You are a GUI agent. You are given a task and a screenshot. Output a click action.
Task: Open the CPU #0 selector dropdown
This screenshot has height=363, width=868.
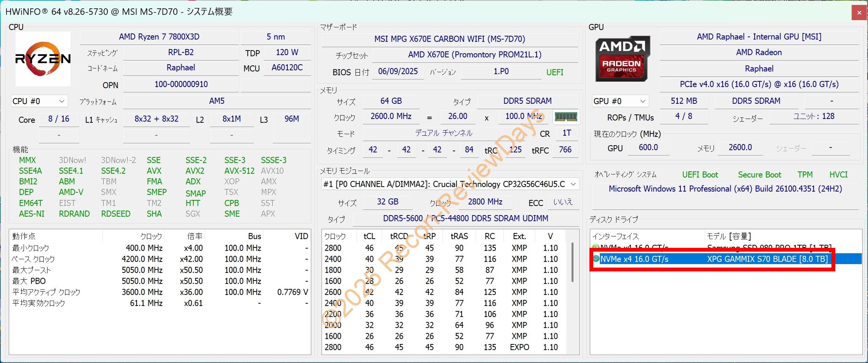39,101
